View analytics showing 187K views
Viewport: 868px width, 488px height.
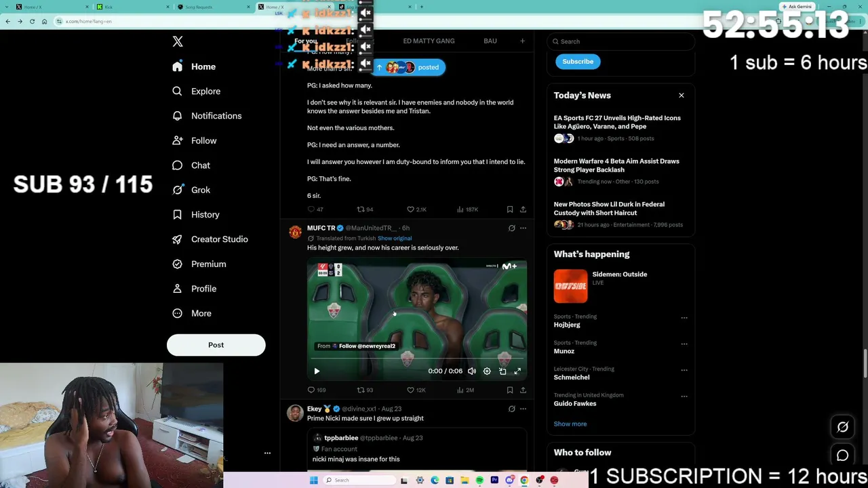[x=467, y=209]
